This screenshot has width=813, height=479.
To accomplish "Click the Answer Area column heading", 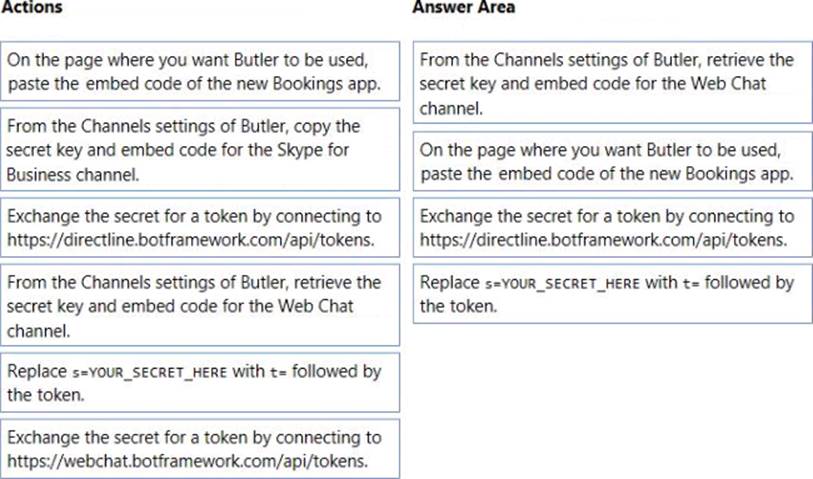I will [x=464, y=8].
